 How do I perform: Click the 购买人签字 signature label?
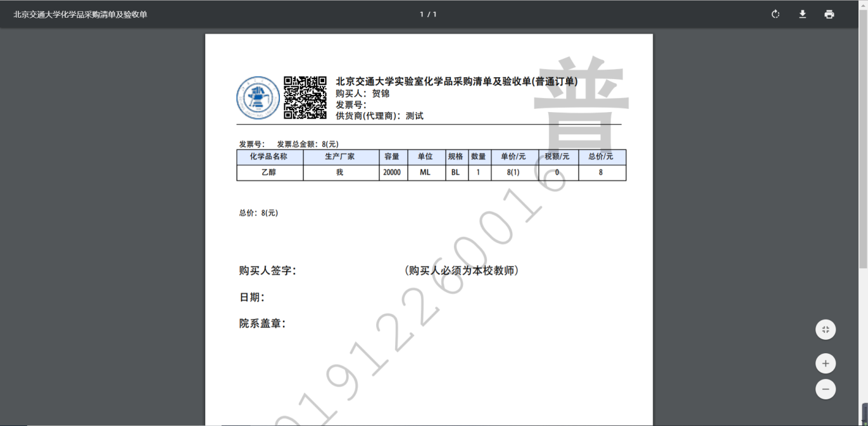click(x=267, y=271)
